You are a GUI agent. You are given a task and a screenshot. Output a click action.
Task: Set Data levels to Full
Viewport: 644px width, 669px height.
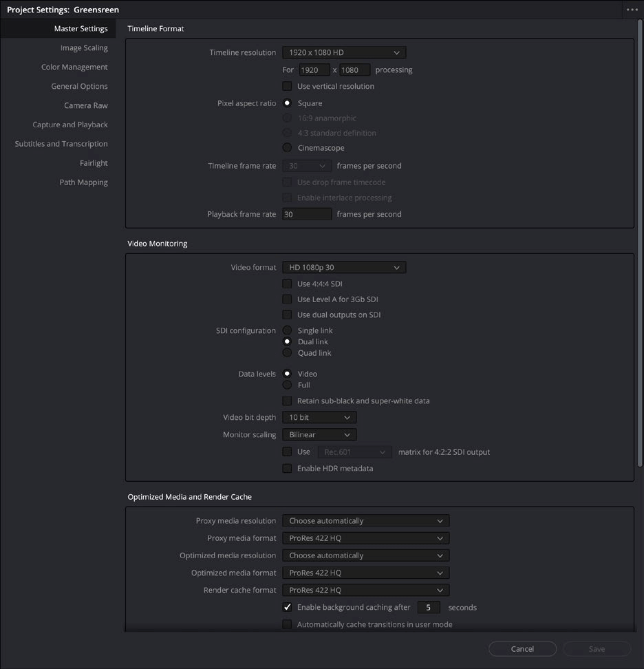coord(287,385)
